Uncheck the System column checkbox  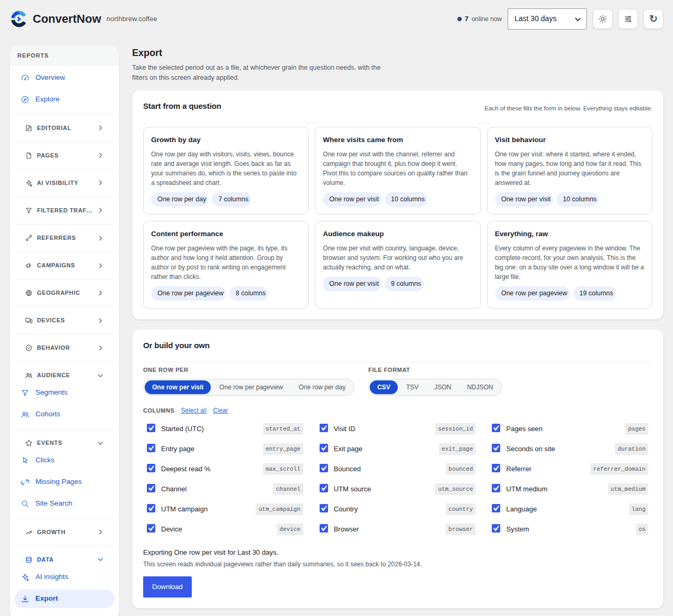click(x=496, y=529)
